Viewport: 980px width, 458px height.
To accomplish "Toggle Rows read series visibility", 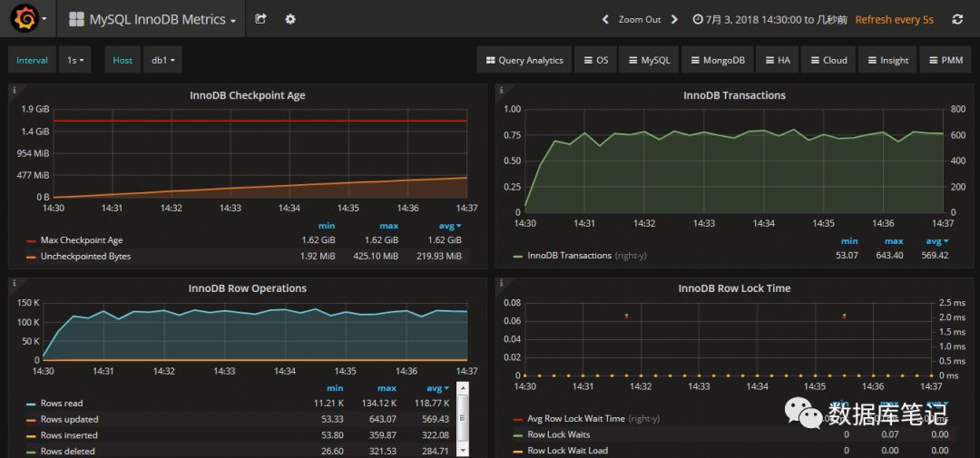I will 61,404.
